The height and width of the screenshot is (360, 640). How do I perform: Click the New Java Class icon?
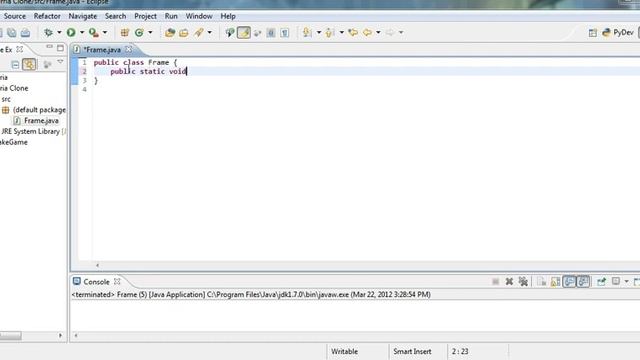click(139, 32)
